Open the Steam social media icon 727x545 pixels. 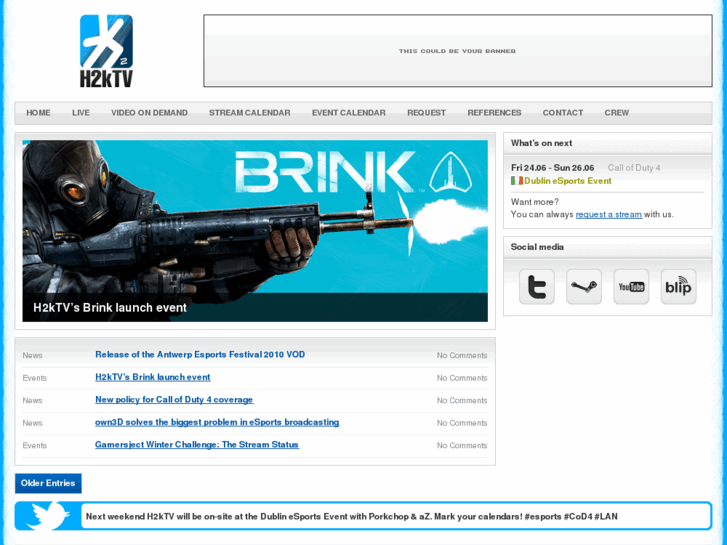(584, 287)
